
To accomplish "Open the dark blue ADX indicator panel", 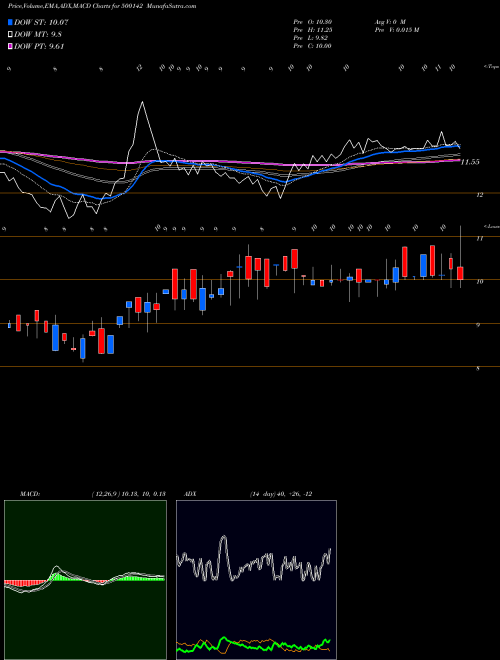I will (256, 580).
